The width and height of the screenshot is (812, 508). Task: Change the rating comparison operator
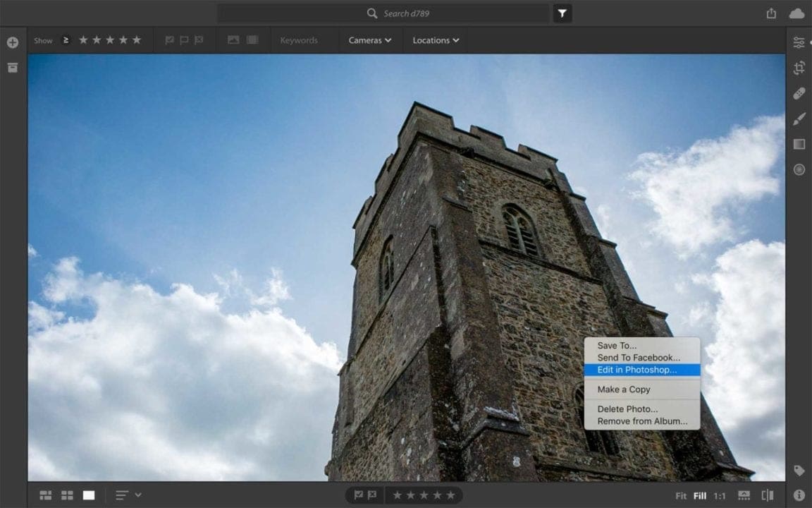[66, 40]
